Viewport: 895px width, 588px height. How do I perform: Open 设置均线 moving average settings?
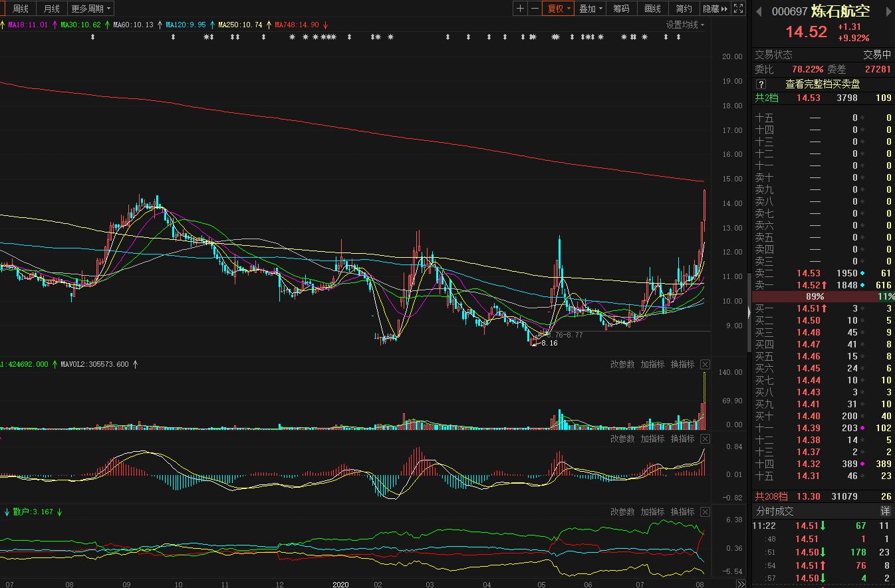pos(685,25)
